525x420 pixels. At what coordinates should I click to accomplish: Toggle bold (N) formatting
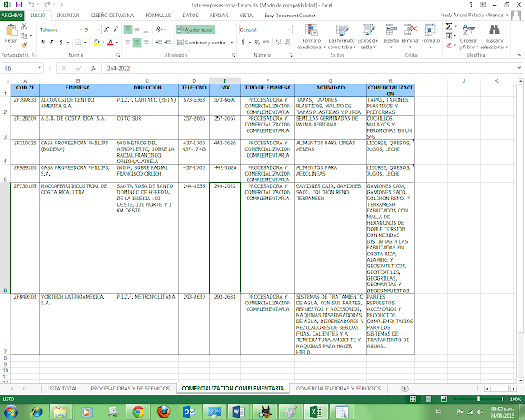coord(43,42)
